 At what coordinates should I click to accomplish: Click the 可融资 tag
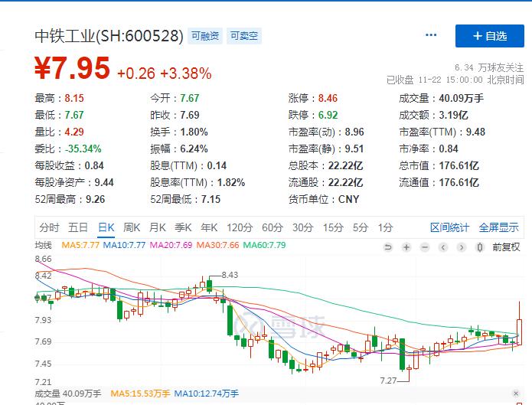pyautogui.click(x=205, y=36)
